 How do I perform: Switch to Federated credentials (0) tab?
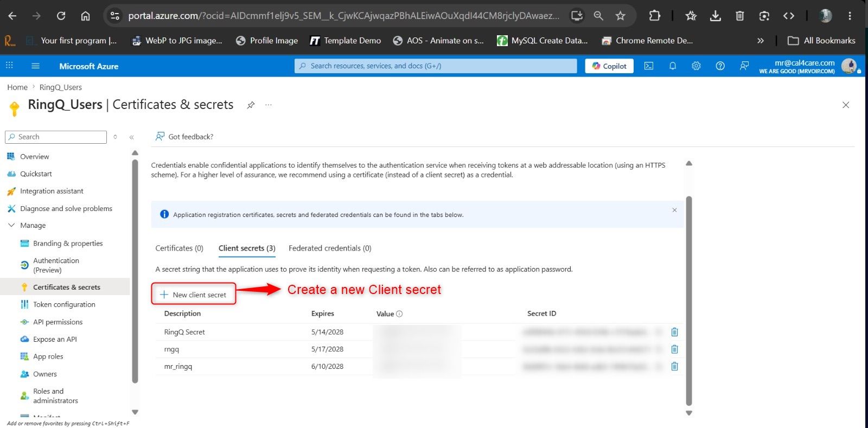330,248
